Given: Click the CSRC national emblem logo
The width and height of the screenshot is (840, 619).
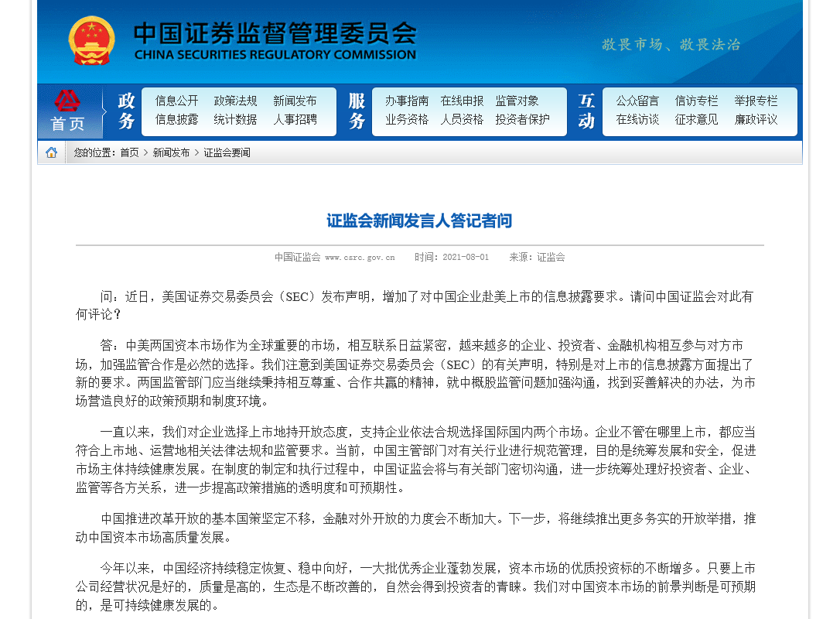Looking at the screenshot, I should [x=91, y=40].
